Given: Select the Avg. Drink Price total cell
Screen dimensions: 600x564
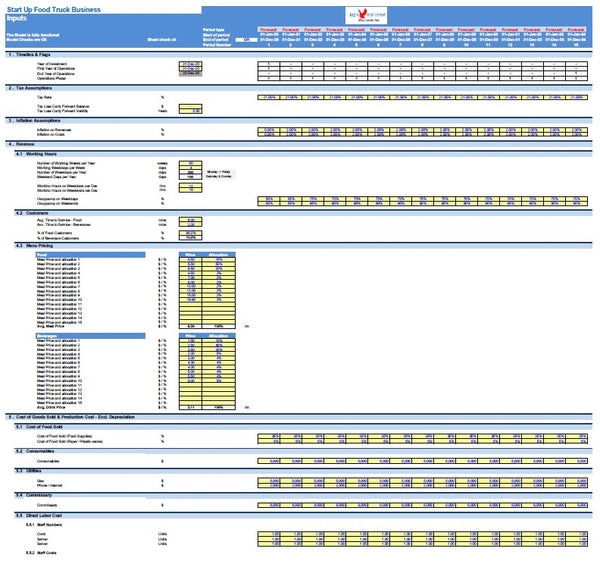Looking at the screenshot, I should (x=190, y=407).
